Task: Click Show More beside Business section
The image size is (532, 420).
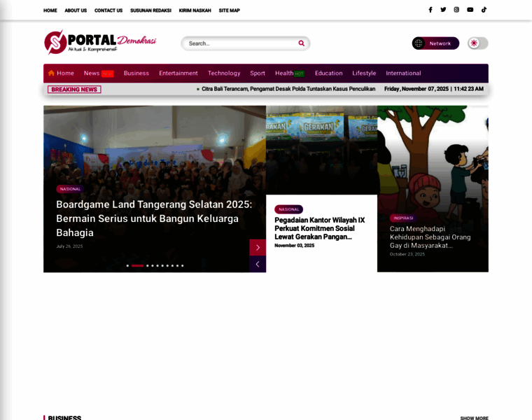Action: (475, 418)
